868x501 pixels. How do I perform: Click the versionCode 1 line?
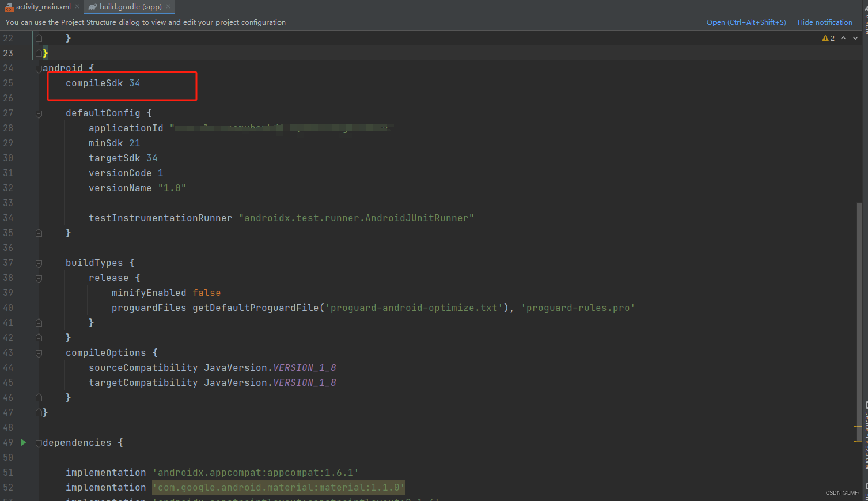point(126,173)
